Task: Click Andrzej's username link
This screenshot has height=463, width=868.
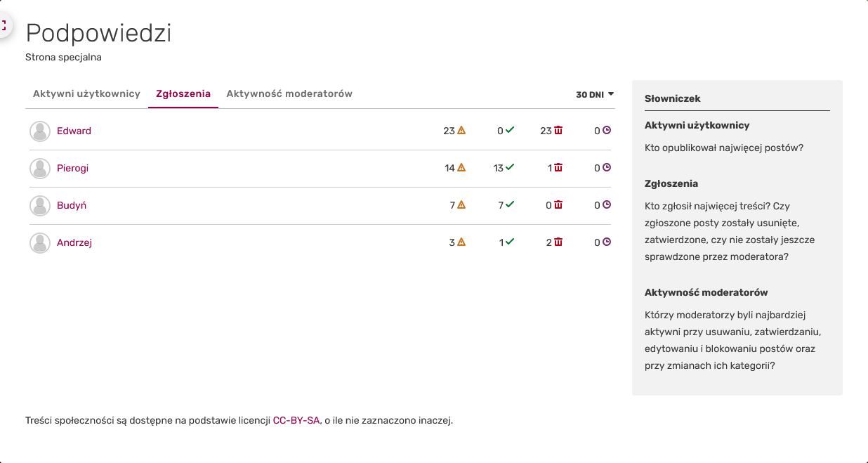Action: pos(74,242)
